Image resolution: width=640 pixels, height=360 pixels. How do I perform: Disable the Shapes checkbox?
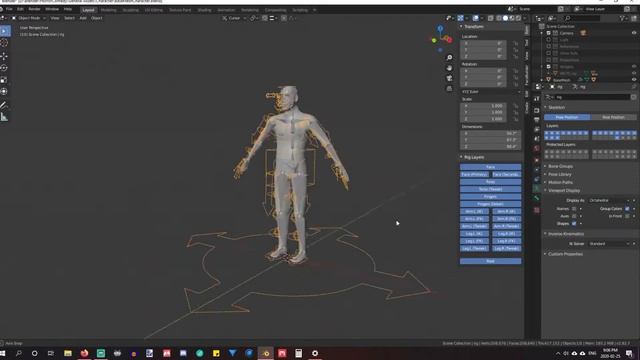574,223
